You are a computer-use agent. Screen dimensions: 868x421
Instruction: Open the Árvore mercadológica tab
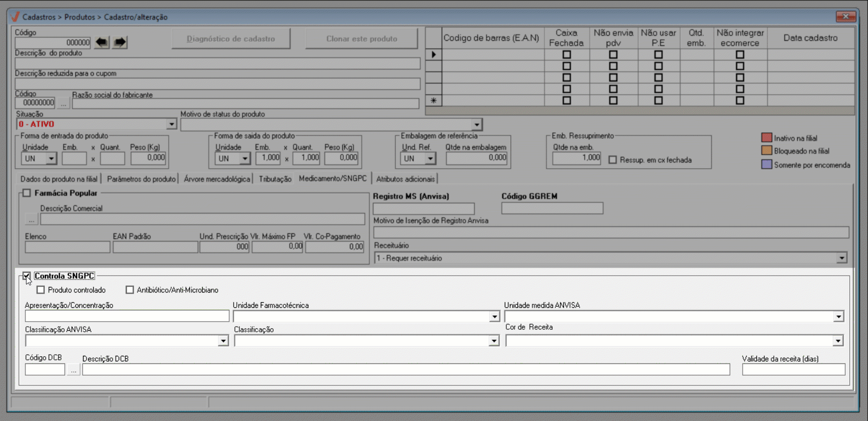coord(216,179)
